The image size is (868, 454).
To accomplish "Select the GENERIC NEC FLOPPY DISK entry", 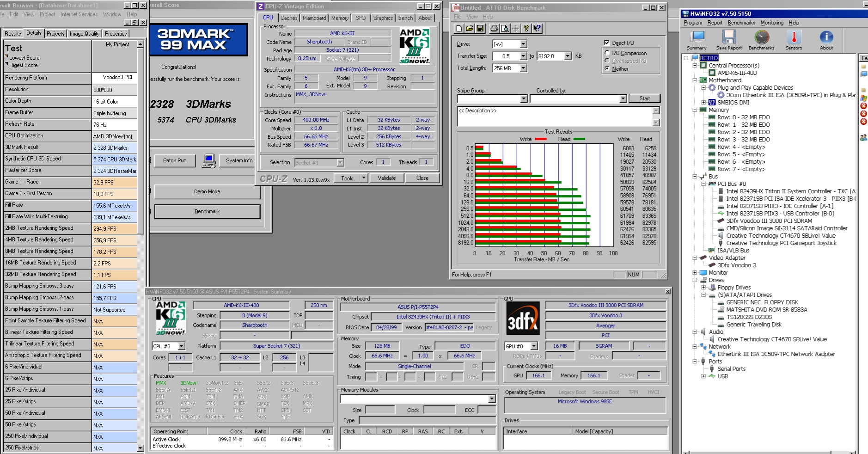I will point(762,302).
